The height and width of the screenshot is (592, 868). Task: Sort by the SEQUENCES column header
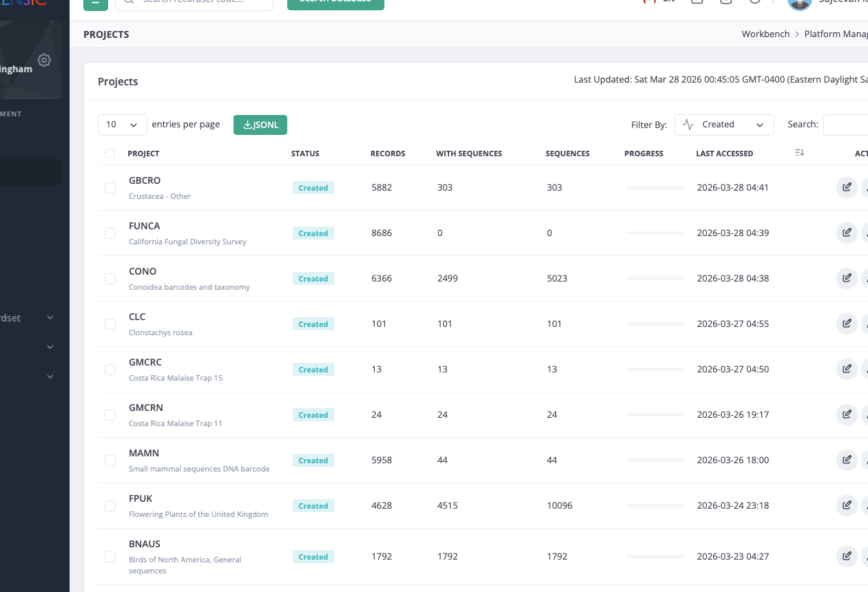pyautogui.click(x=568, y=154)
